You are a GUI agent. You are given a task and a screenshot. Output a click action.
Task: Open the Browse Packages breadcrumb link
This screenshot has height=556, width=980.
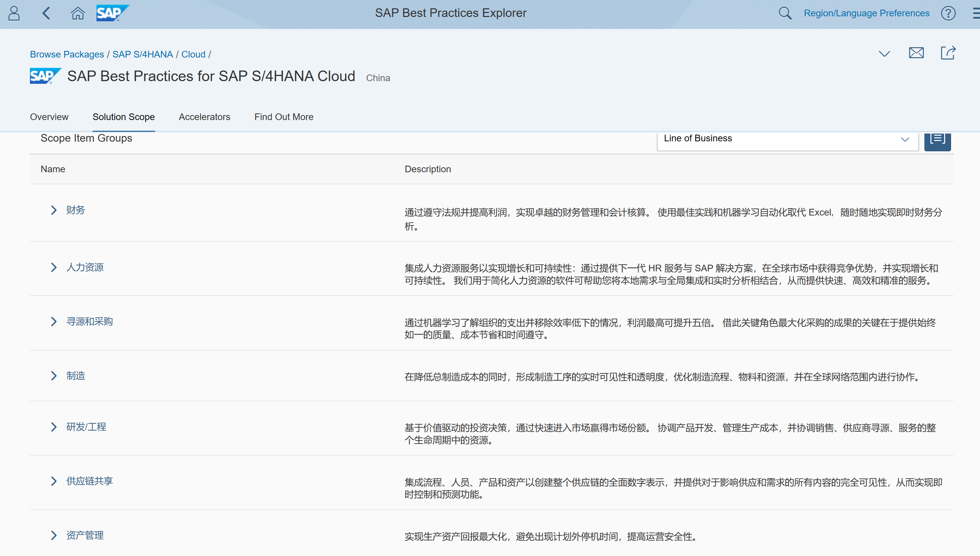pos(67,54)
